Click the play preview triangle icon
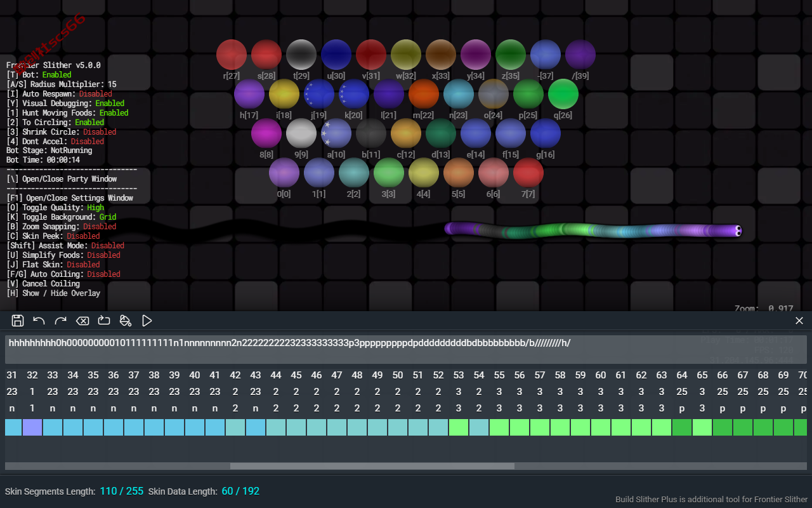 [147, 321]
